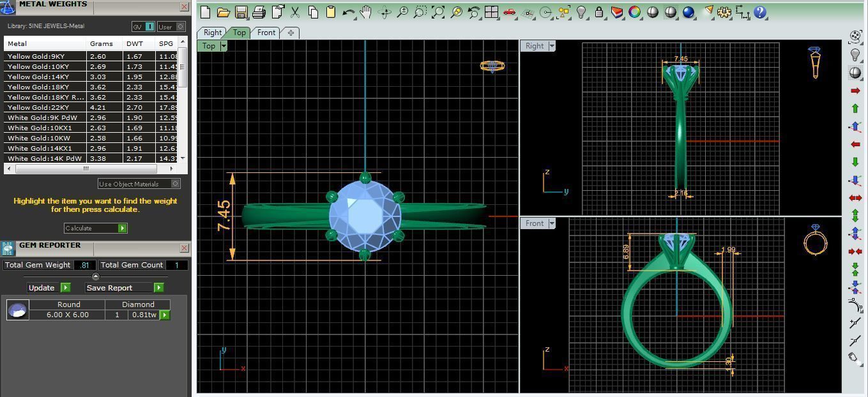Click the Metal column header

[x=45, y=44]
